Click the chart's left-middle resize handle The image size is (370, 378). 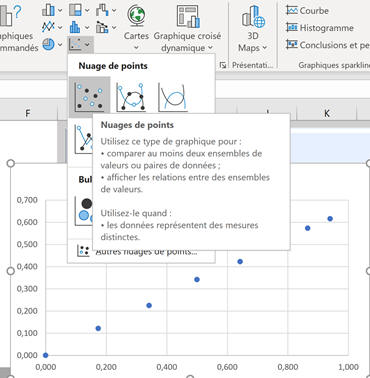click(x=11, y=271)
